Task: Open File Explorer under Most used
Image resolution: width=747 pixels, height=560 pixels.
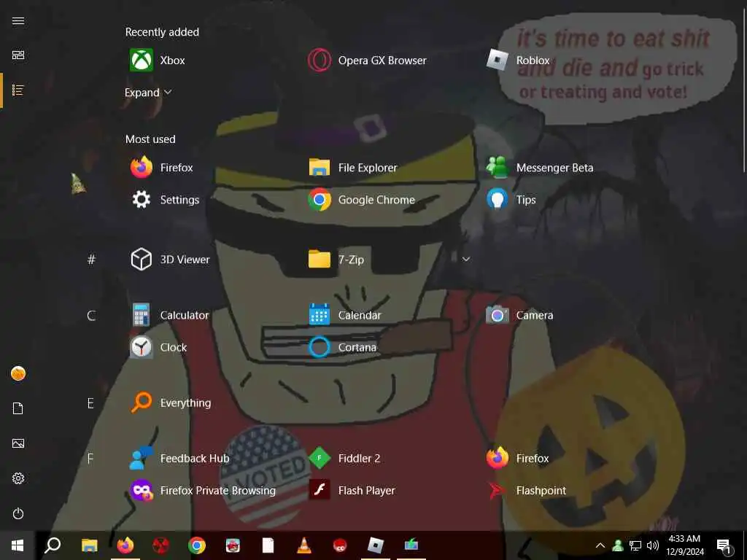Action: [x=352, y=168]
